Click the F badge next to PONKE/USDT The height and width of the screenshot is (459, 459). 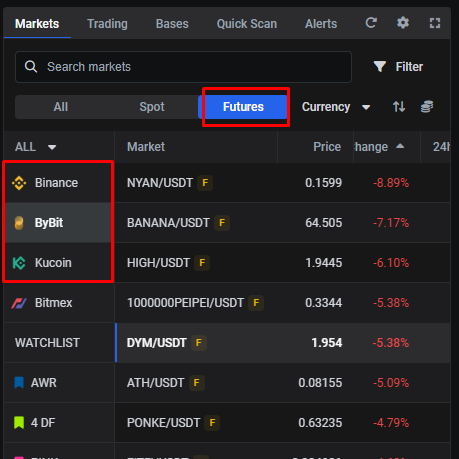212,423
